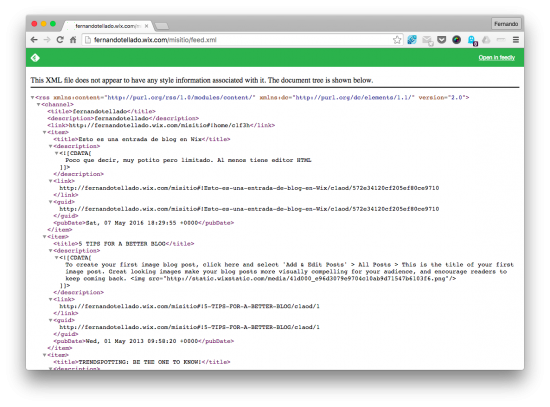550x407 pixels.
Task: Click pubDate Sat, 07 May 2016 line
Action: 143,223
